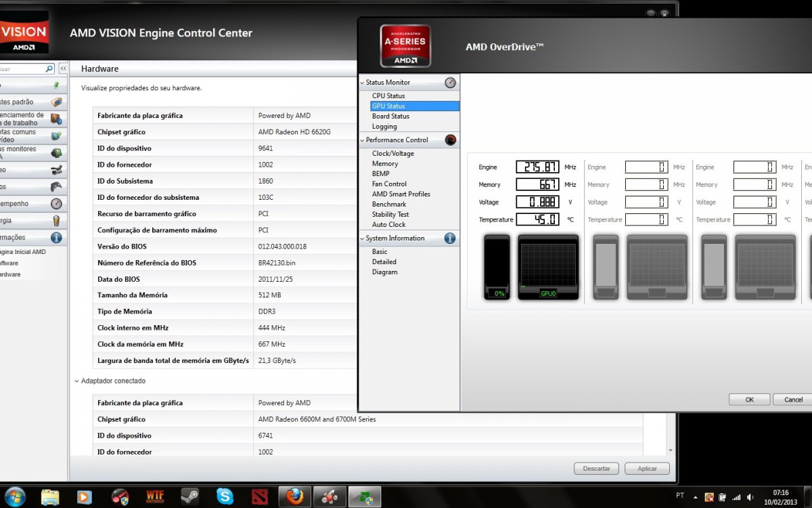812x508 pixels.
Task: Launch Windows Media Player from the taskbar
Action: 85,496
